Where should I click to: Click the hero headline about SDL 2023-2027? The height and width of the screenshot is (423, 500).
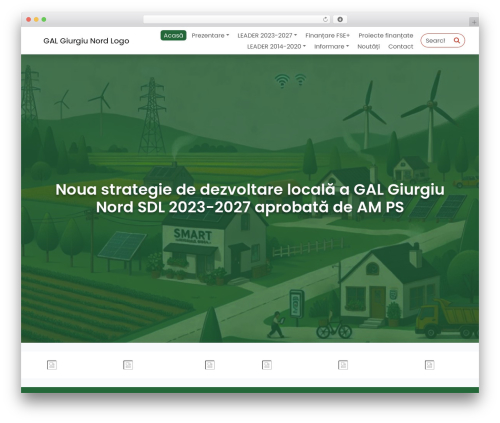pos(250,198)
